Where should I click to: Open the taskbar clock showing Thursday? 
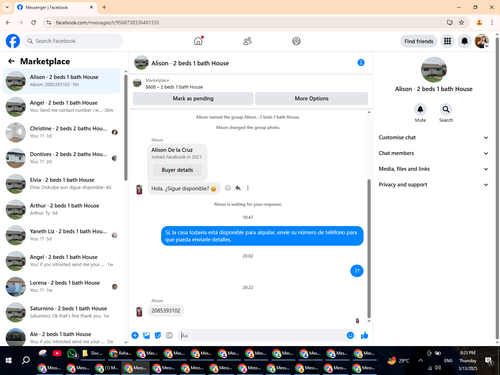(468, 360)
